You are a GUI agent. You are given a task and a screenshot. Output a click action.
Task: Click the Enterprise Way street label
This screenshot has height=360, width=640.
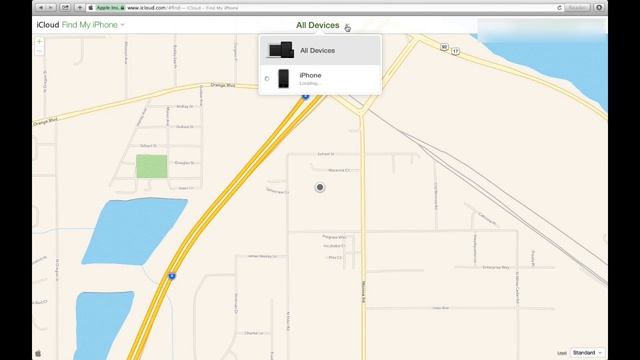(496, 267)
